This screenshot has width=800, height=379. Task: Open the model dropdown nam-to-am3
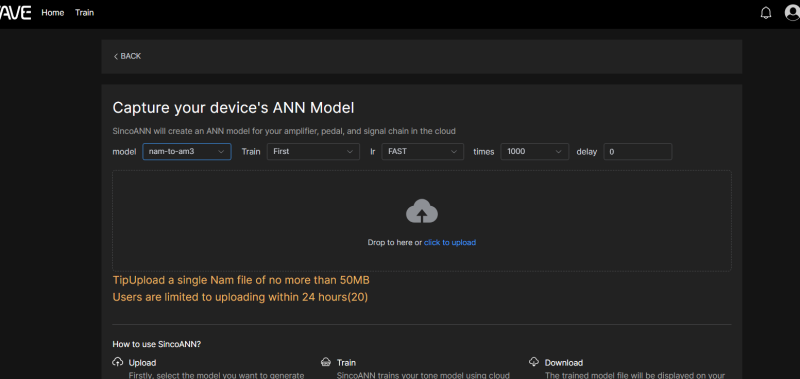click(x=187, y=151)
